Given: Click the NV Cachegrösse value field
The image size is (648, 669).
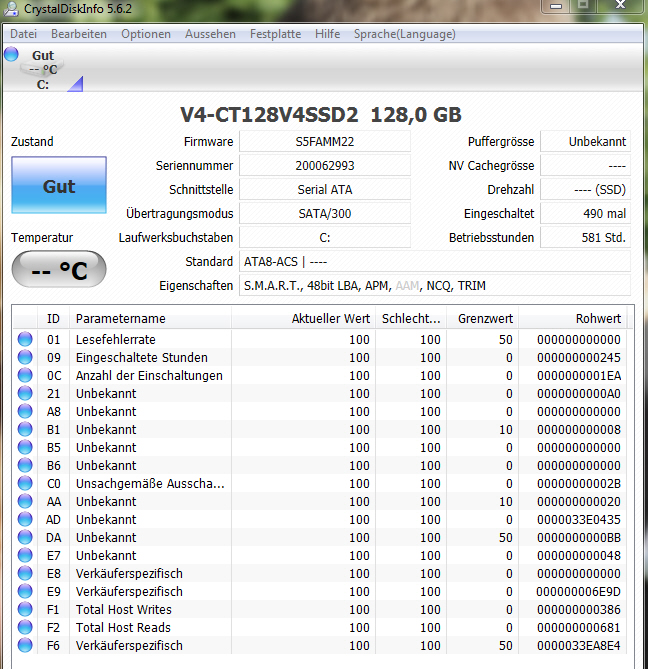Looking at the screenshot, I should coord(585,166).
